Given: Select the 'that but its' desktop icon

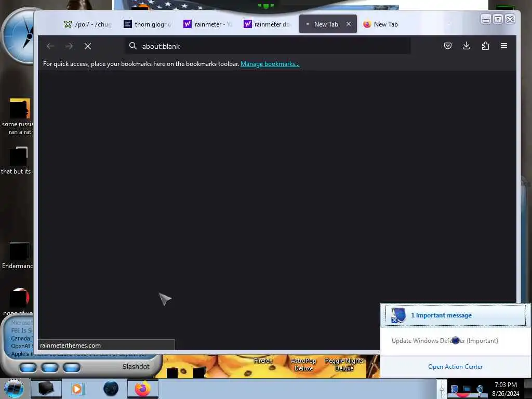Looking at the screenshot, I should coord(17,161).
